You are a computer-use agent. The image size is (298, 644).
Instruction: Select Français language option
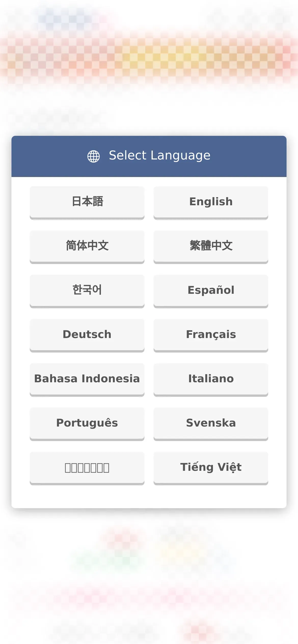point(211,335)
